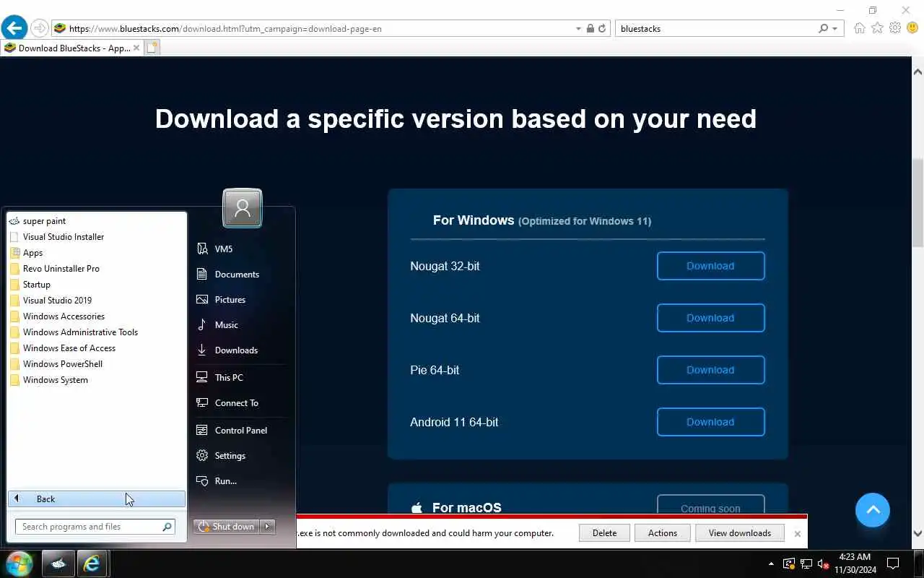Click Search programs and files box
924x578 pixels.
coord(95,527)
